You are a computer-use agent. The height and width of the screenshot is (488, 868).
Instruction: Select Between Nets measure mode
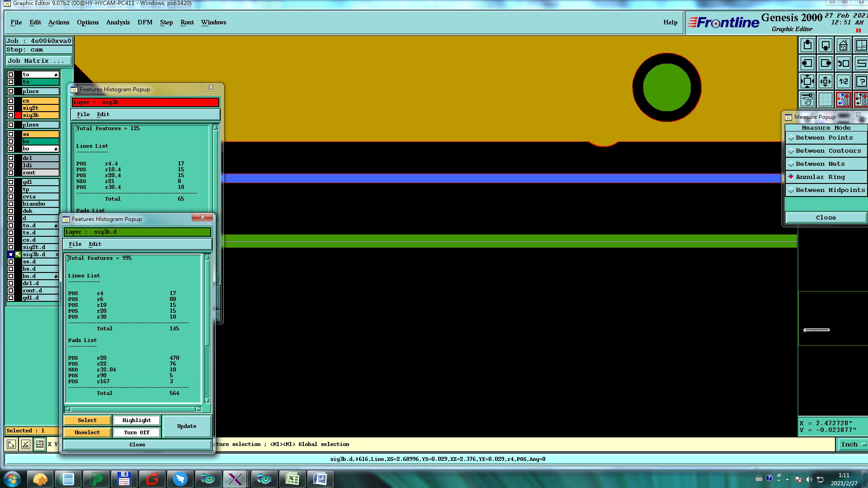(x=820, y=164)
